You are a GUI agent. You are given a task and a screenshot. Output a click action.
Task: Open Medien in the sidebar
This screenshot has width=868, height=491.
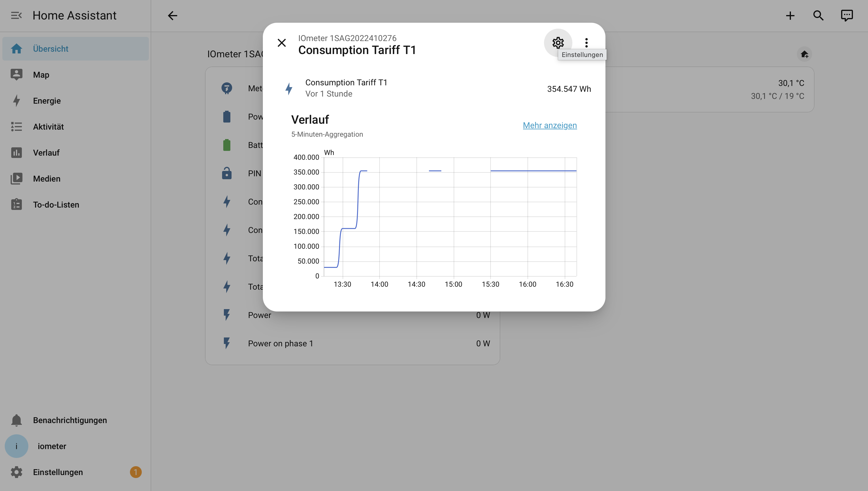[76, 179]
